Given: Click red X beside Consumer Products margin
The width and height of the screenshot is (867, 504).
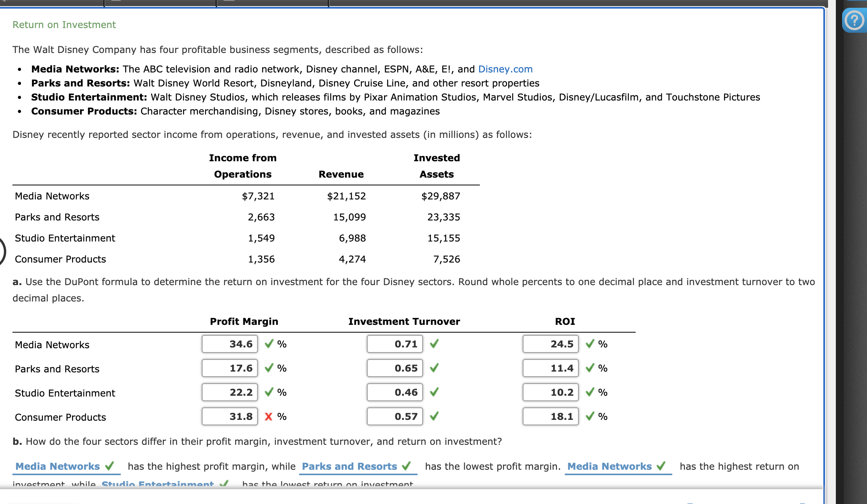Looking at the screenshot, I should point(268,417).
